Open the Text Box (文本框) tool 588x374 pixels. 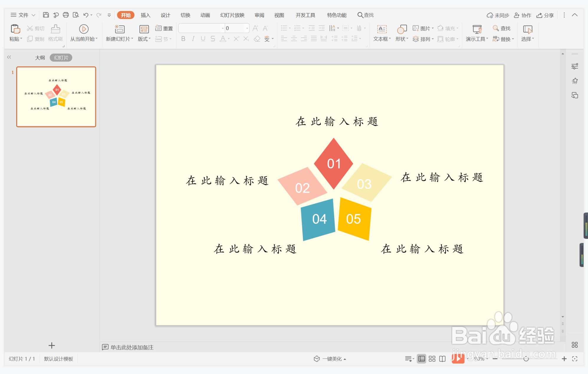tap(382, 29)
